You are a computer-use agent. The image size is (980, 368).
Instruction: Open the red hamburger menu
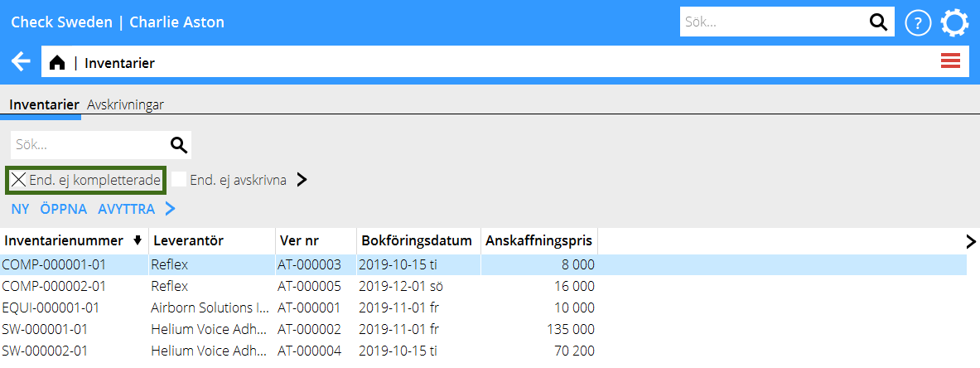pos(950,61)
